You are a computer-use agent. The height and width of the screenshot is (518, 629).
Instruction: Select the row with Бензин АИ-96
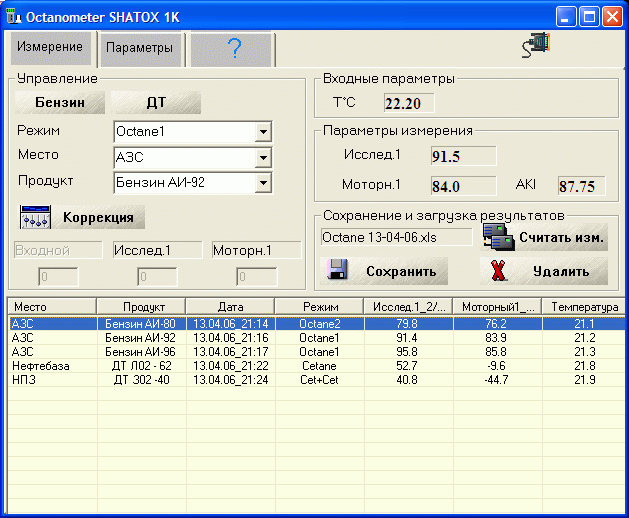point(317,351)
